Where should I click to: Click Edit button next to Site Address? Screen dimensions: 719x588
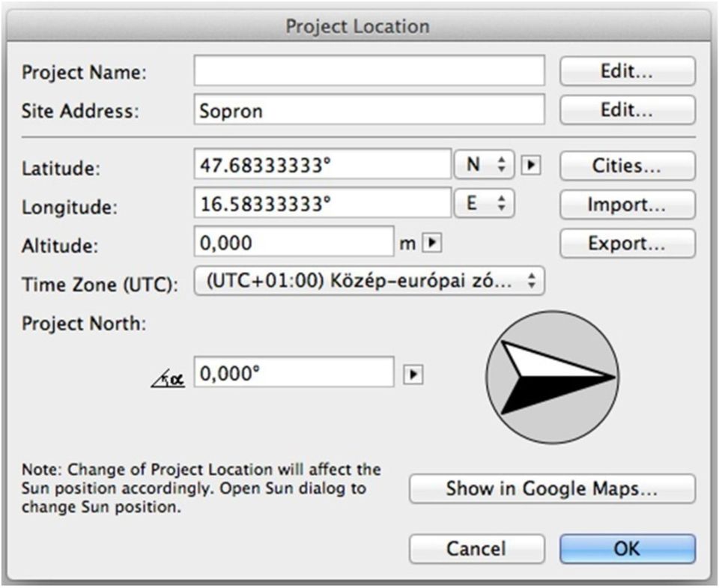627,109
